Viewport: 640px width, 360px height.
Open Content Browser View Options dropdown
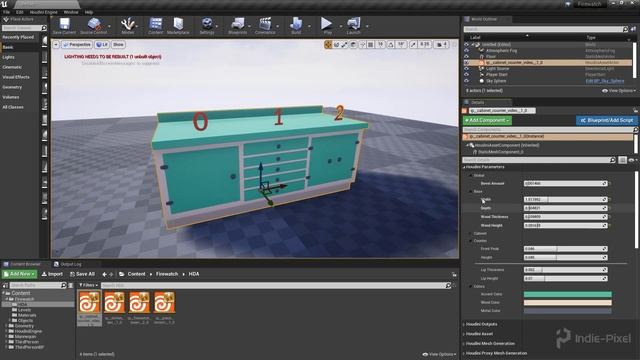coord(440,354)
